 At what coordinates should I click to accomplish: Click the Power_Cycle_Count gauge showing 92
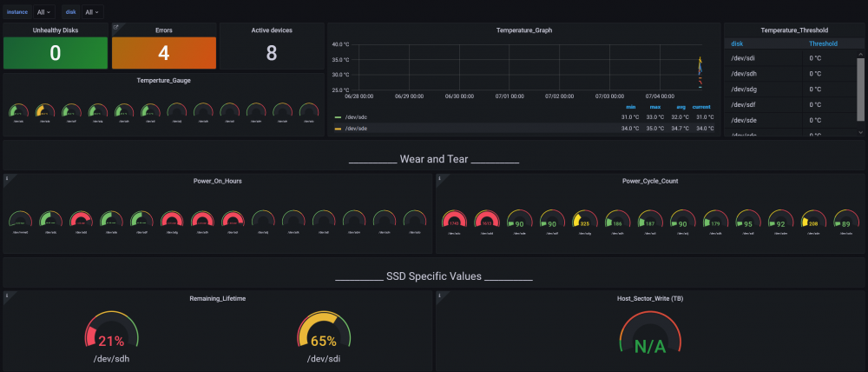coord(781,220)
